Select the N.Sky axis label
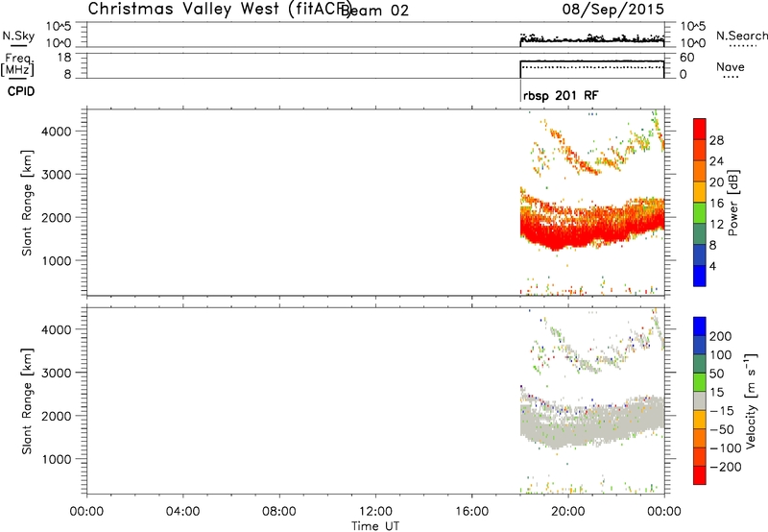 click(18, 36)
